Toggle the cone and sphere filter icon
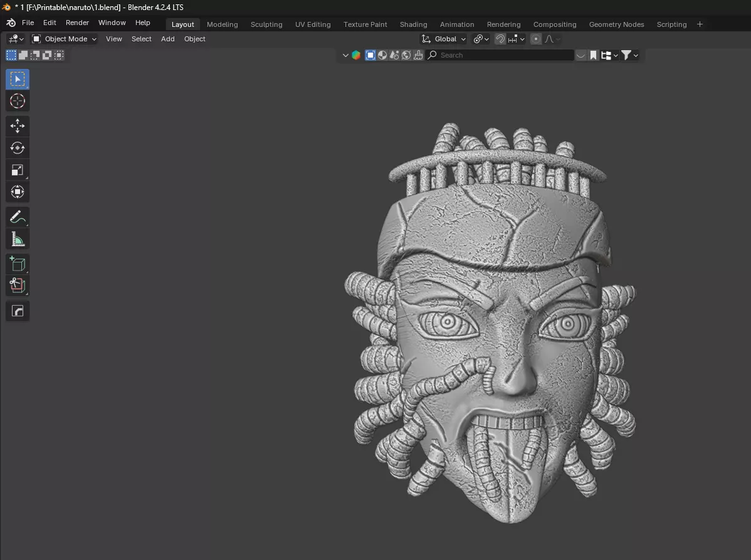Viewport: 751px width, 560px height. coord(394,56)
